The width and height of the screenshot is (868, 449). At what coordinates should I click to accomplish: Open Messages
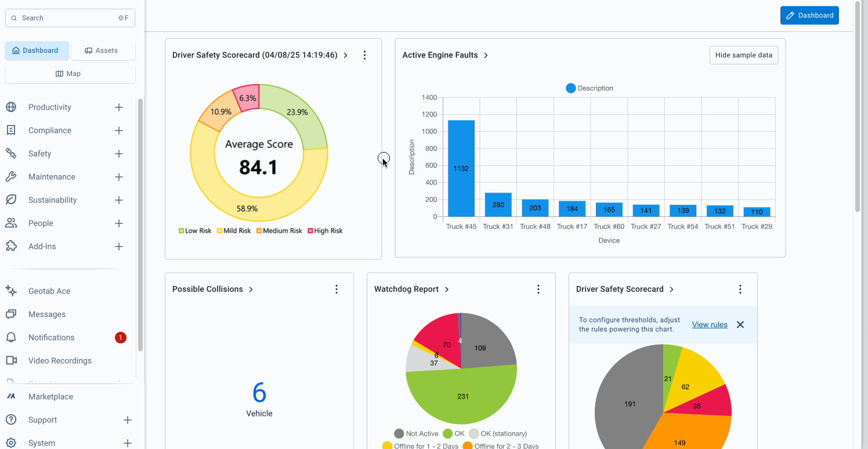[x=48, y=314]
